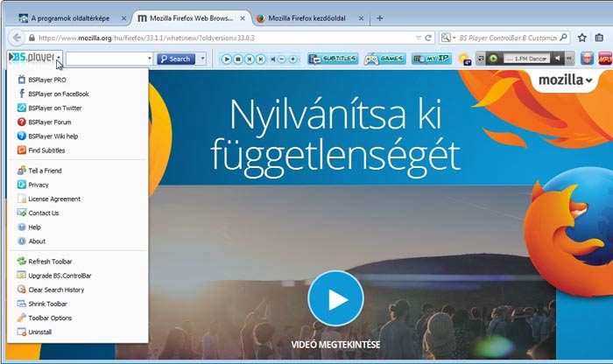Open the Games toolbar button
Viewport: 613px width, 364px height.
pos(384,59)
